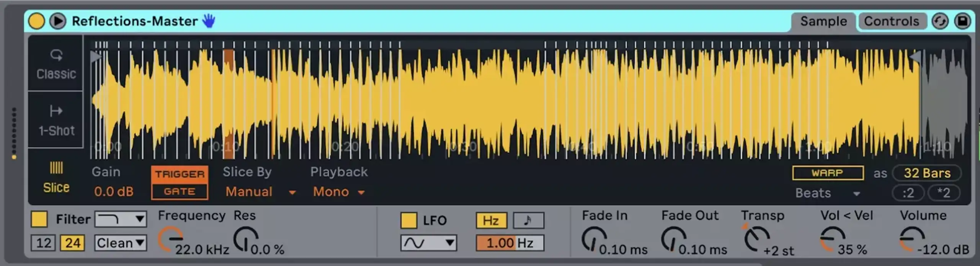
Task: Select Classic playback mode
Action: coord(56,64)
